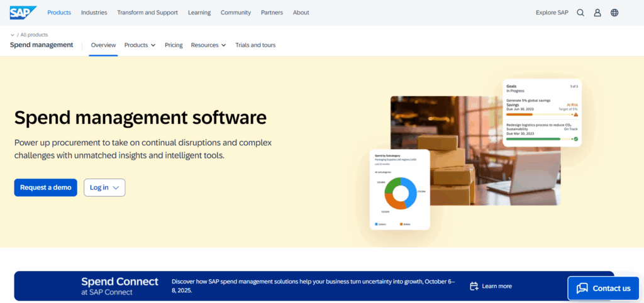Open the user account icon

(597, 13)
